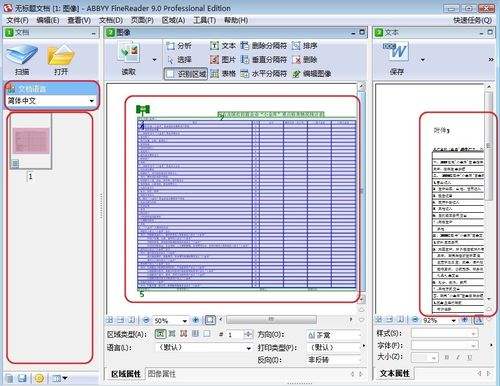Select the 图片 picture area tool
The image size is (500, 386).
pyautogui.click(x=223, y=60)
